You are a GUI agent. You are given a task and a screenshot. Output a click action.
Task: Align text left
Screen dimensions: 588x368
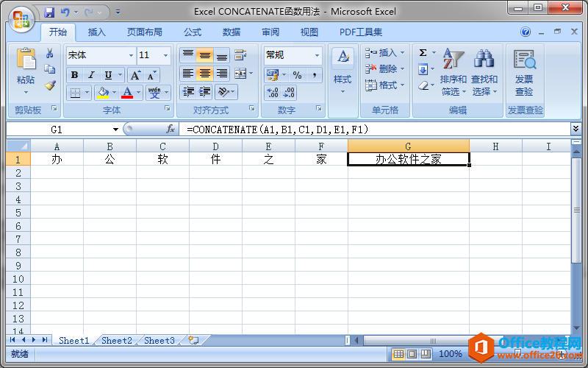(188, 74)
